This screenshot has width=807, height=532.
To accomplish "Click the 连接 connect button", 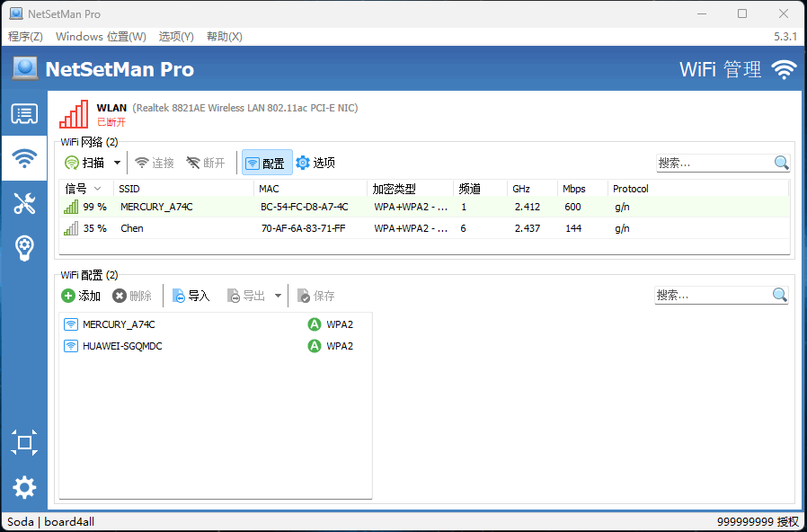I will (x=154, y=163).
